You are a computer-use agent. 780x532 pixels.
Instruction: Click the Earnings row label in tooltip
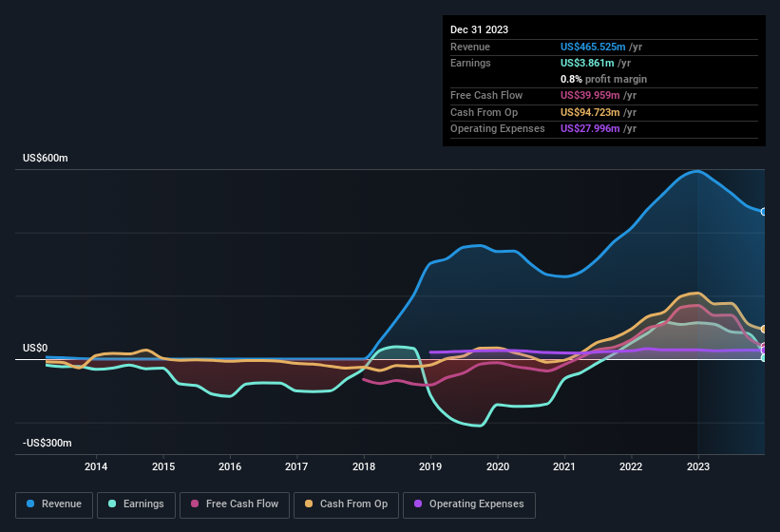click(470, 63)
